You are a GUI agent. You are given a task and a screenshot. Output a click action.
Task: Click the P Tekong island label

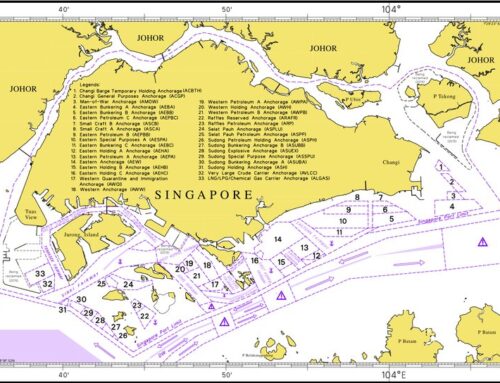(444, 96)
